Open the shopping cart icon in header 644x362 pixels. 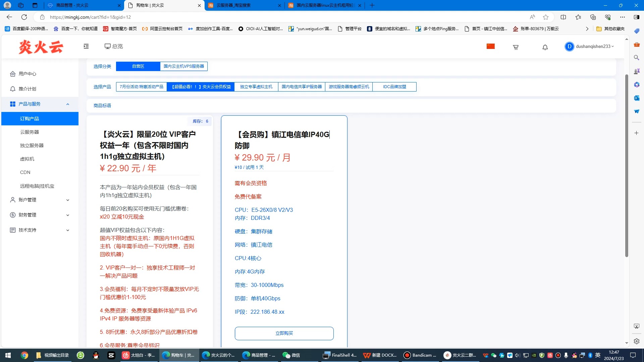pyautogui.click(x=516, y=47)
